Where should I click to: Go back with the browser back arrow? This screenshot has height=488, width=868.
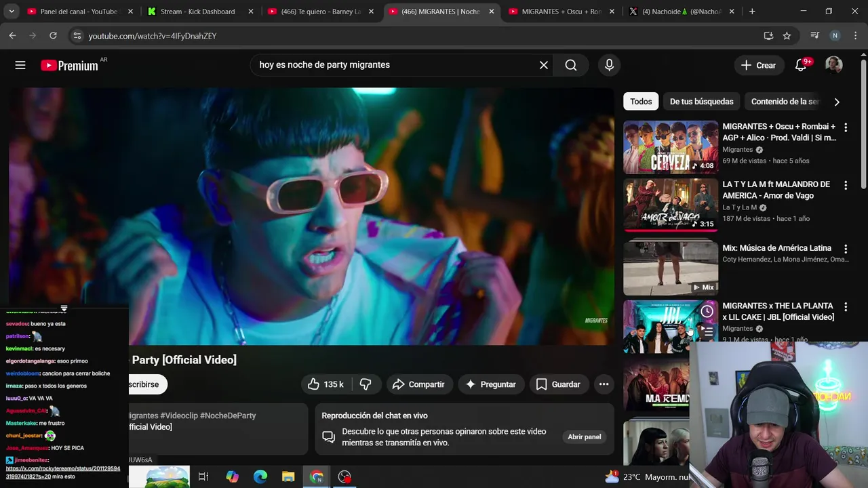coord(12,35)
